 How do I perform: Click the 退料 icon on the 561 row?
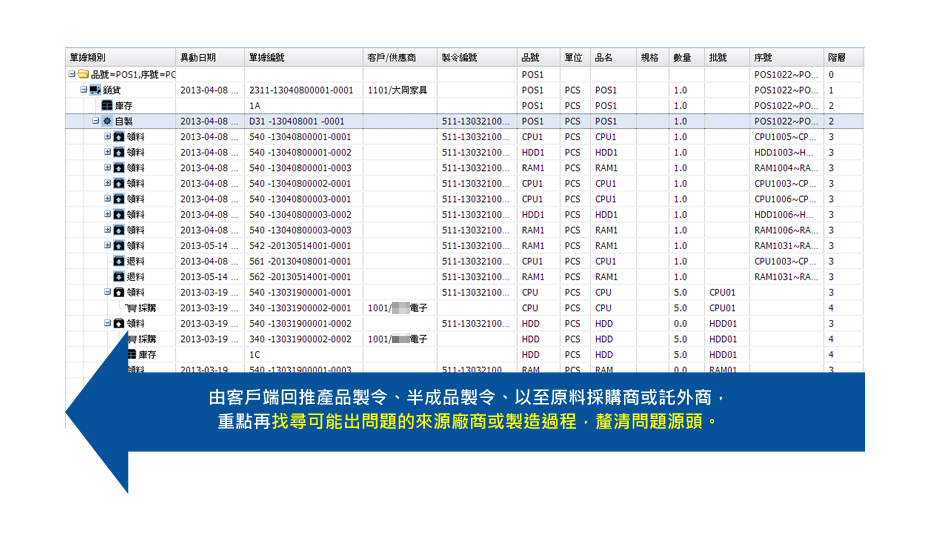click(119, 261)
